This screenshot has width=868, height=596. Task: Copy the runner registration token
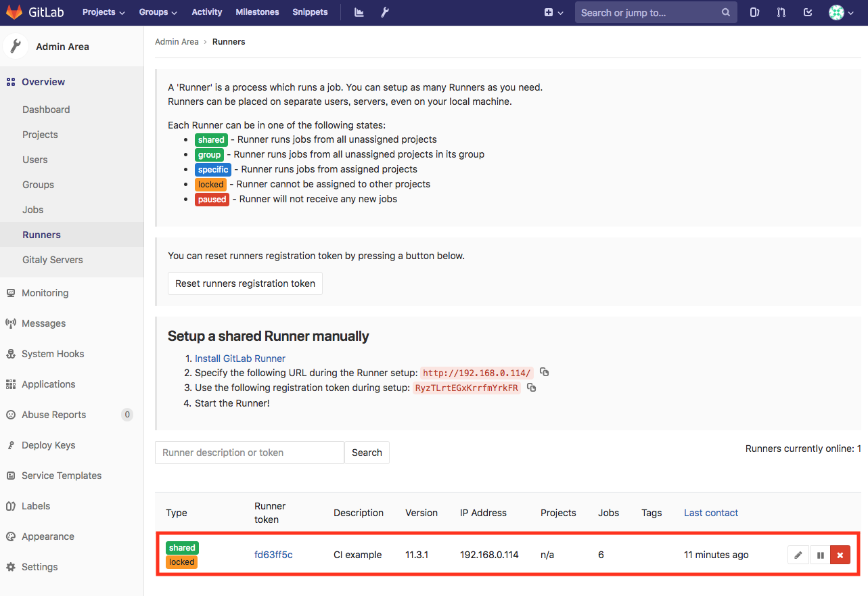(532, 387)
